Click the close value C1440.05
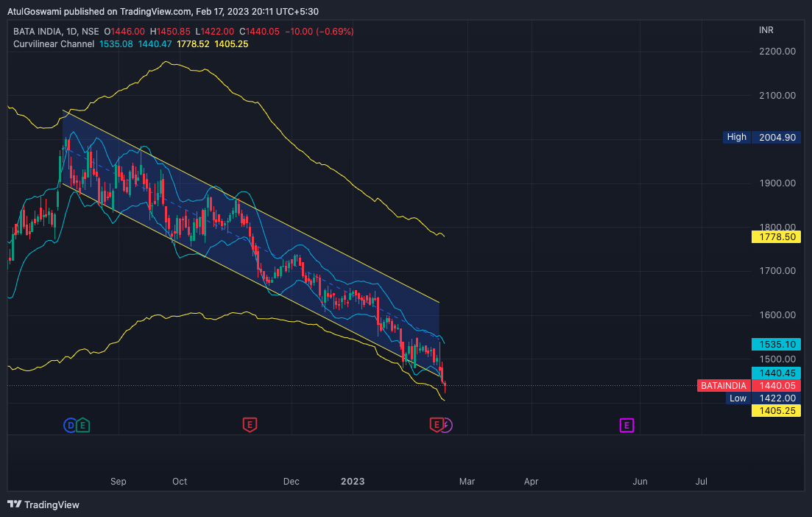 (x=259, y=32)
